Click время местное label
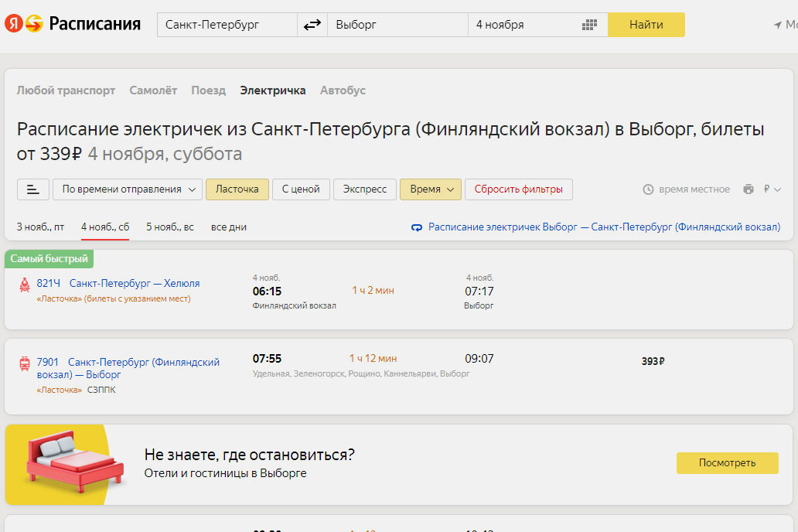 click(694, 189)
